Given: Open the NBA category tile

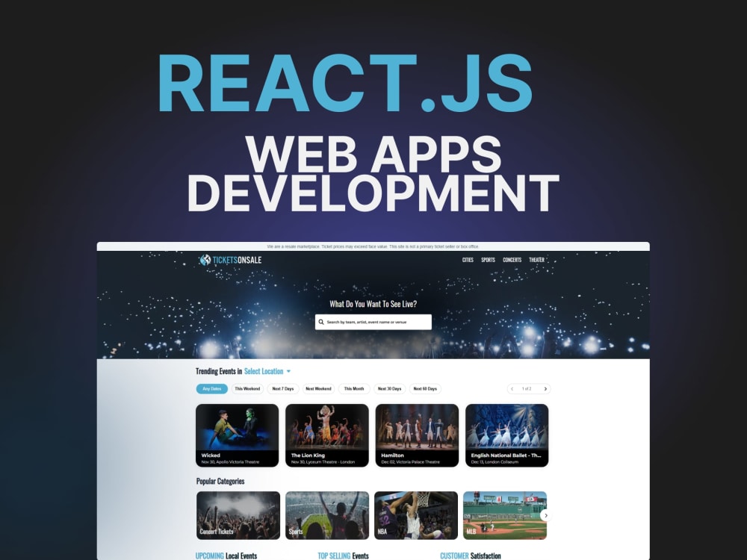Looking at the screenshot, I should [x=415, y=514].
